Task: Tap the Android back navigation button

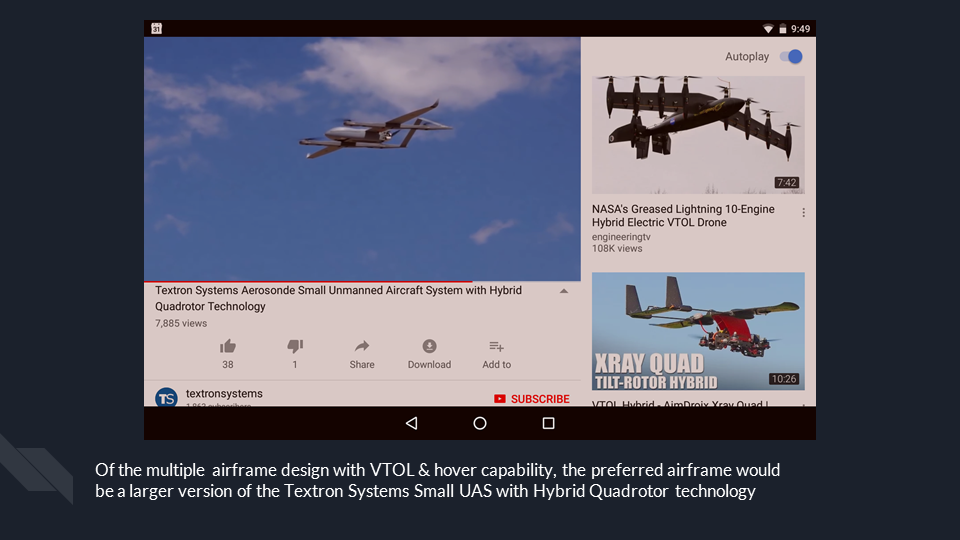Action: [x=411, y=423]
